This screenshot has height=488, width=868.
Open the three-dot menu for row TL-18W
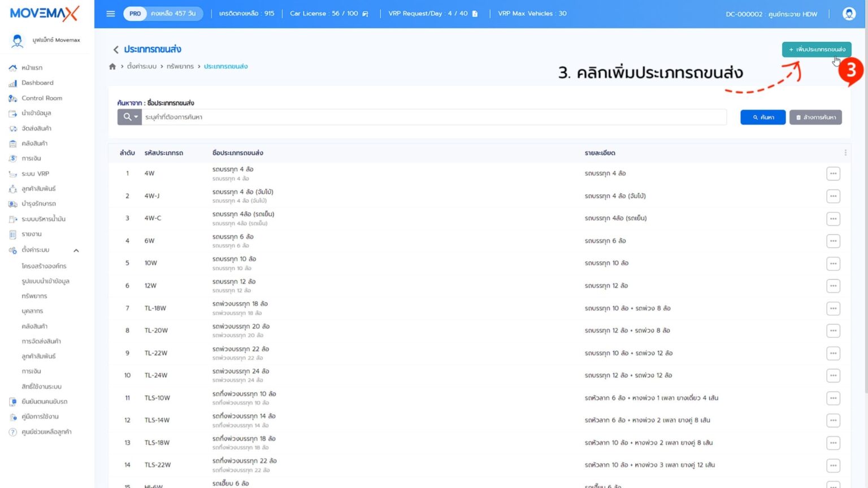pos(832,308)
